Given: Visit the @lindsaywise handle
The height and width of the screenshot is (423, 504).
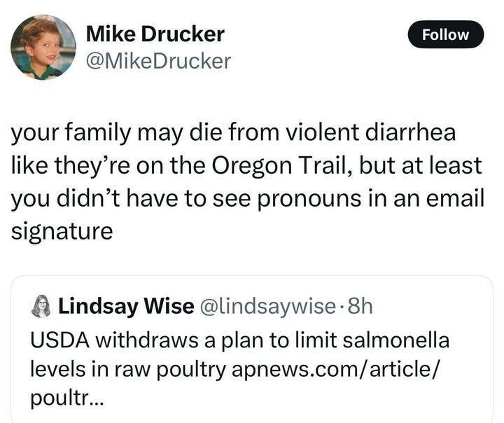Looking at the screenshot, I should [x=268, y=306].
